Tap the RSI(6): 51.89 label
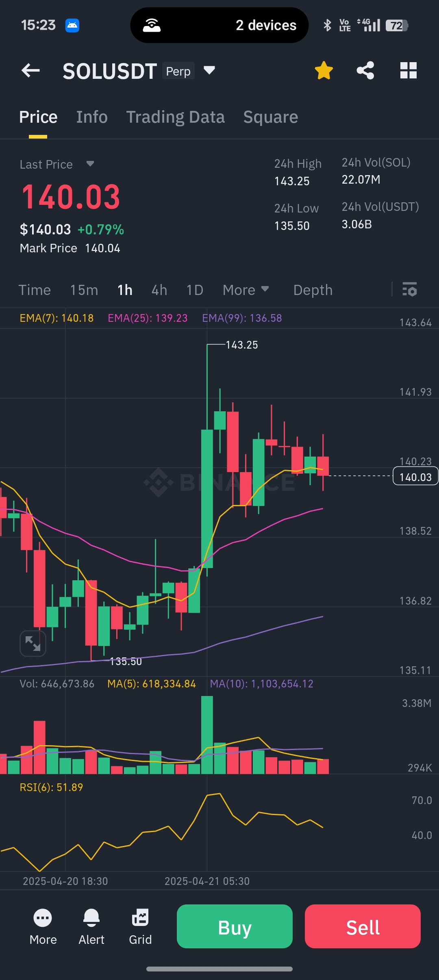Screen dimensions: 439x980 click(51, 787)
